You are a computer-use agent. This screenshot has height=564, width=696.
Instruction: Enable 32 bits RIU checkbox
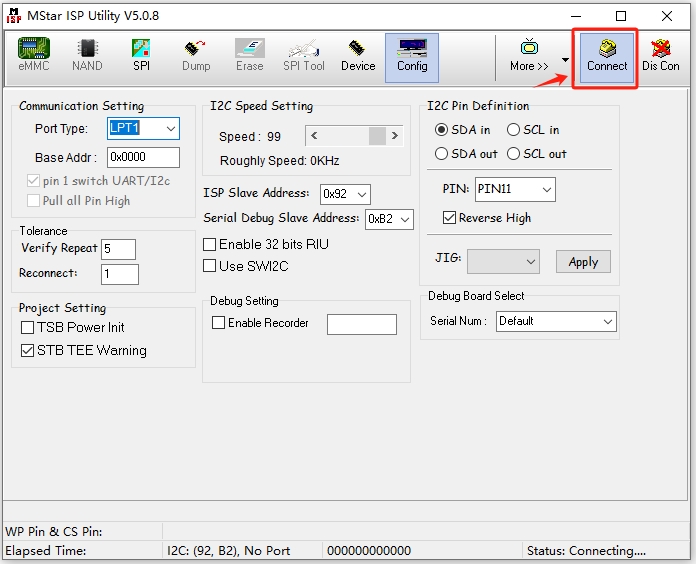(x=209, y=245)
